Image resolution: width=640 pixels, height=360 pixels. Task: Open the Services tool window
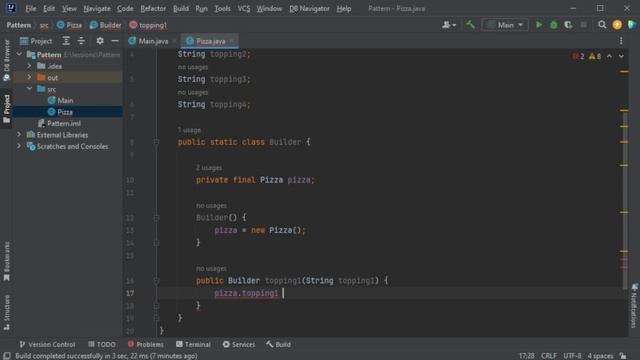point(239,344)
